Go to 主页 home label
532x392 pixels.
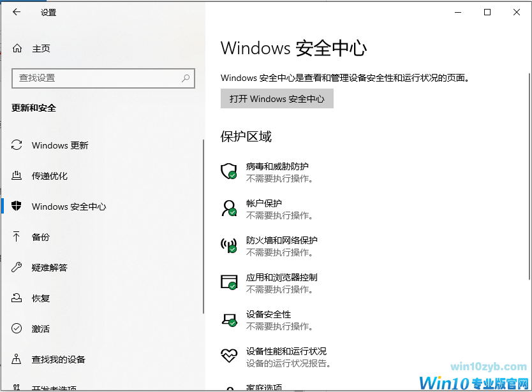[41, 48]
